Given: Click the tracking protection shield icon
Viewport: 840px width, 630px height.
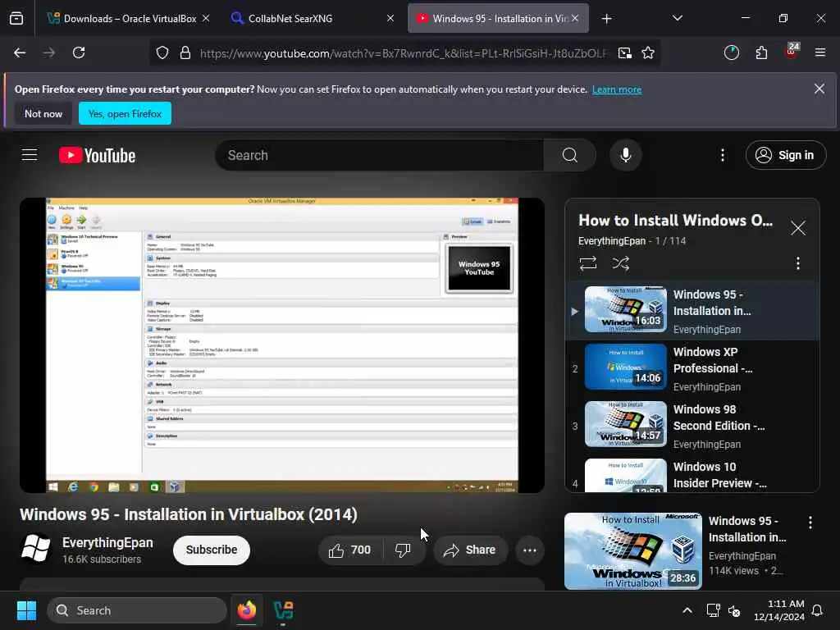Looking at the screenshot, I should tap(162, 52).
